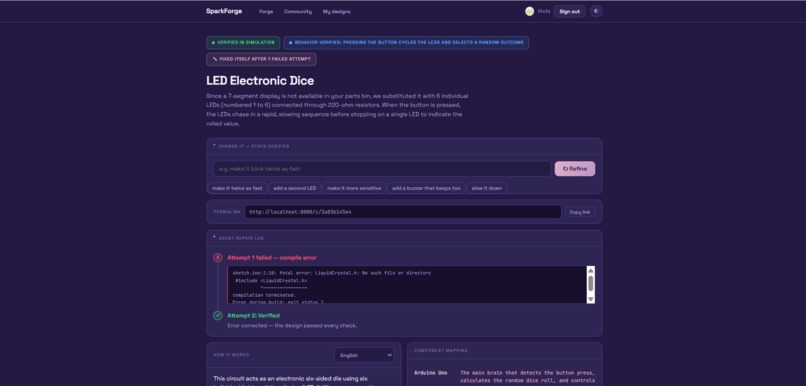Click the Copy link button

580,212
